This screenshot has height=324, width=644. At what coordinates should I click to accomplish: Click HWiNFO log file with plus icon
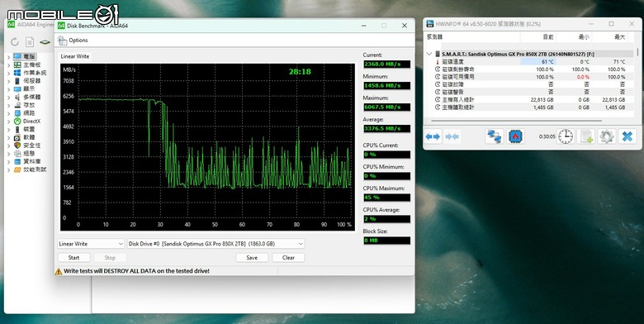[x=585, y=136]
